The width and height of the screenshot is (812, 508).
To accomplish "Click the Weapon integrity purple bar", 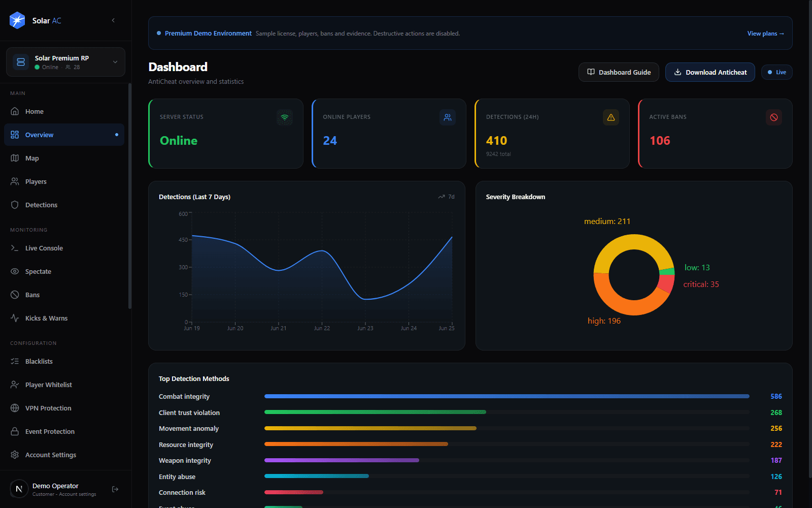I will [342, 460].
